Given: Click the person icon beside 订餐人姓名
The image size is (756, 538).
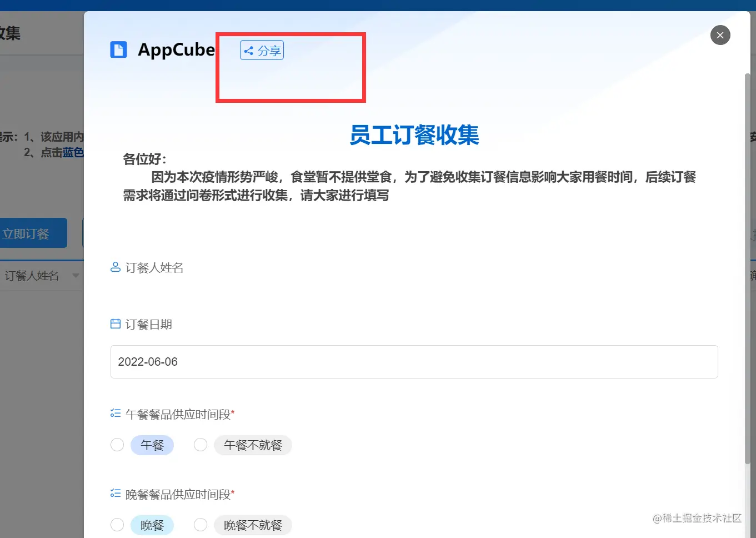Looking at the screenshot, I should point(116,267).
